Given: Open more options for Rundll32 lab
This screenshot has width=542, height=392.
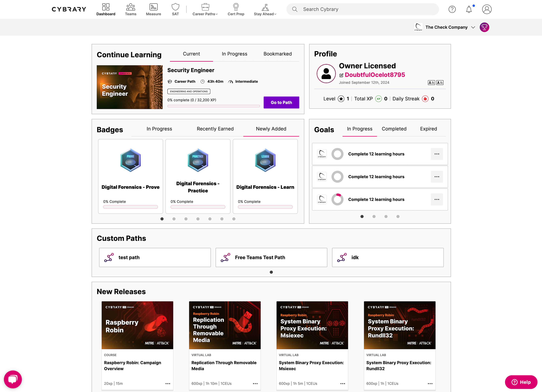Looking at the screenshot, I should click(x=430, y=384).
